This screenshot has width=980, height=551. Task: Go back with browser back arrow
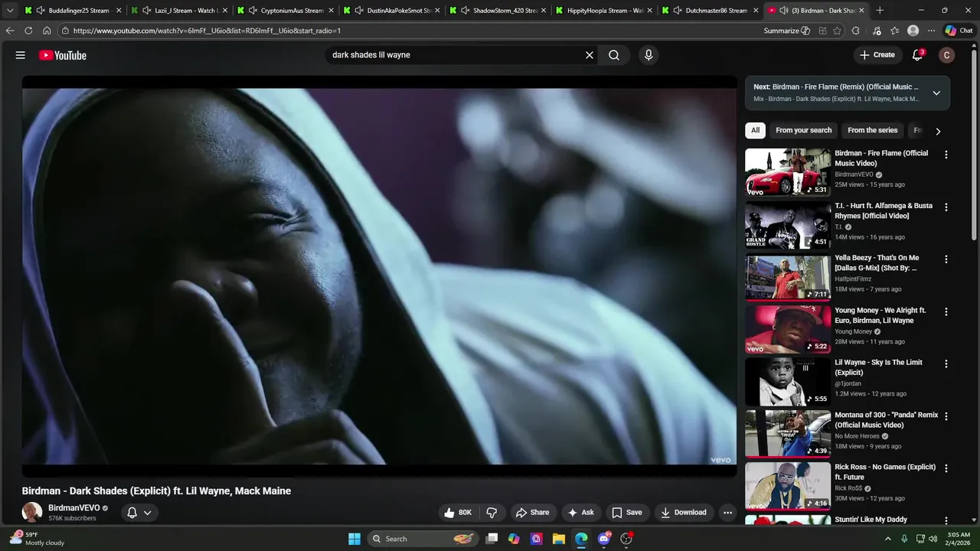pos(10,31)
